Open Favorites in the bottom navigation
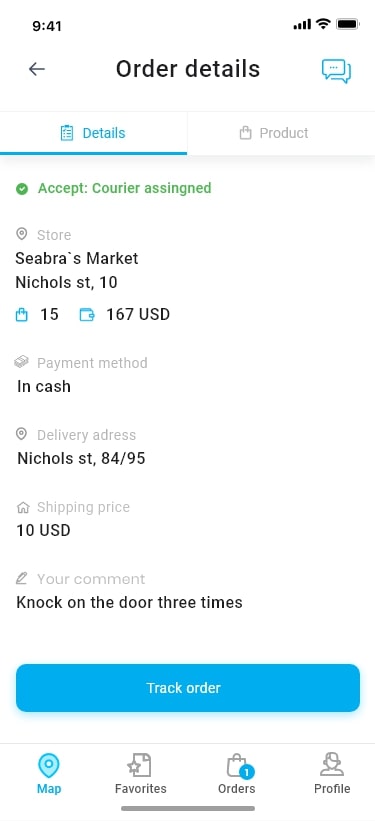 point(140,774)
